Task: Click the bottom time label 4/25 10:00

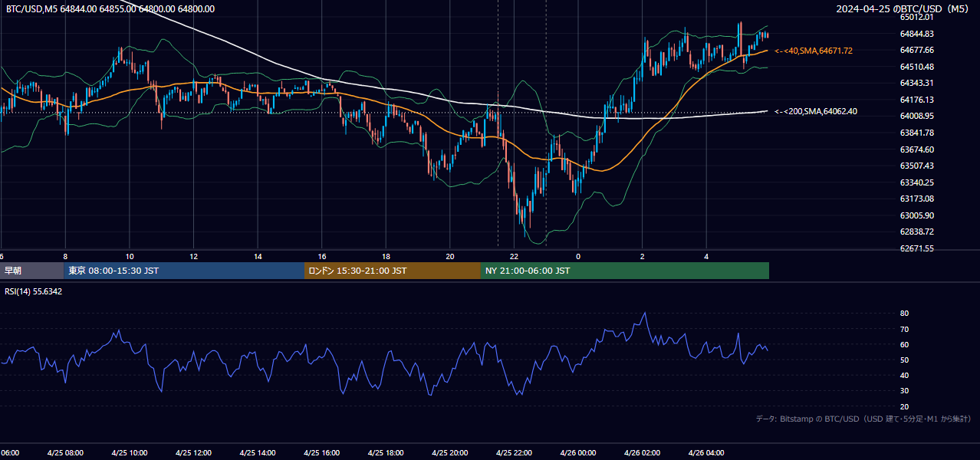Action: point(130,452)
